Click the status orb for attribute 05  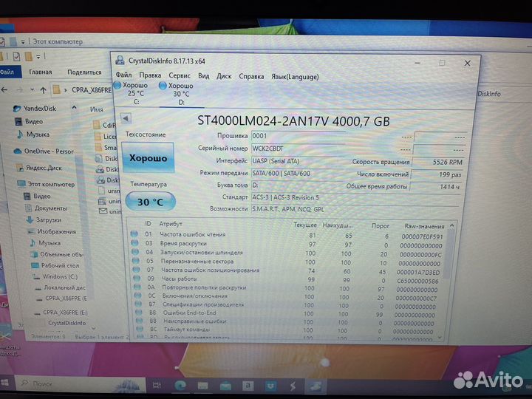(x=134, y=262)
